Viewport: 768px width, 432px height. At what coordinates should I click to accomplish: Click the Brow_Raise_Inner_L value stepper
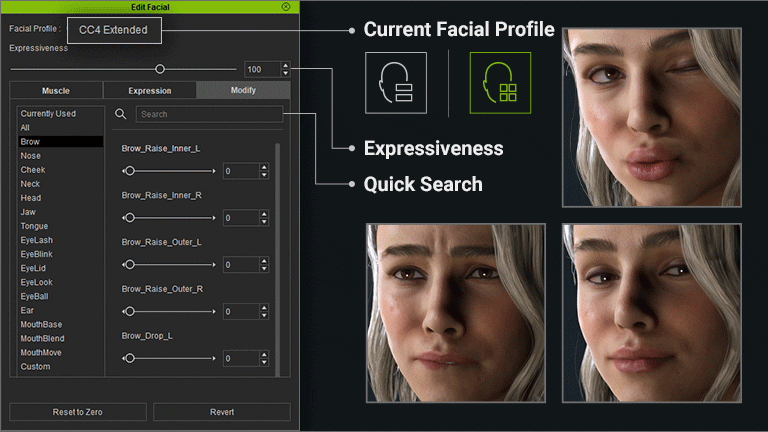[x=264, y=171]
